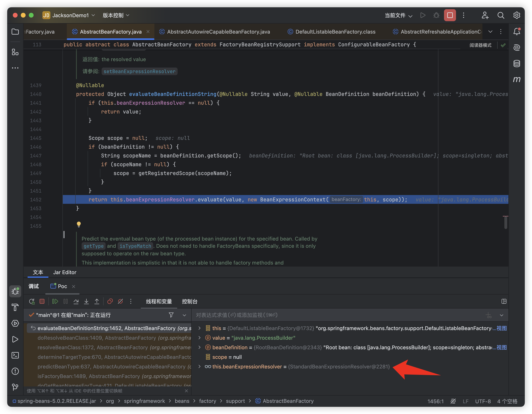Switch to 线程和变量 tab
The height and width of the screenshot is (414, 532).
click(159, 302)
